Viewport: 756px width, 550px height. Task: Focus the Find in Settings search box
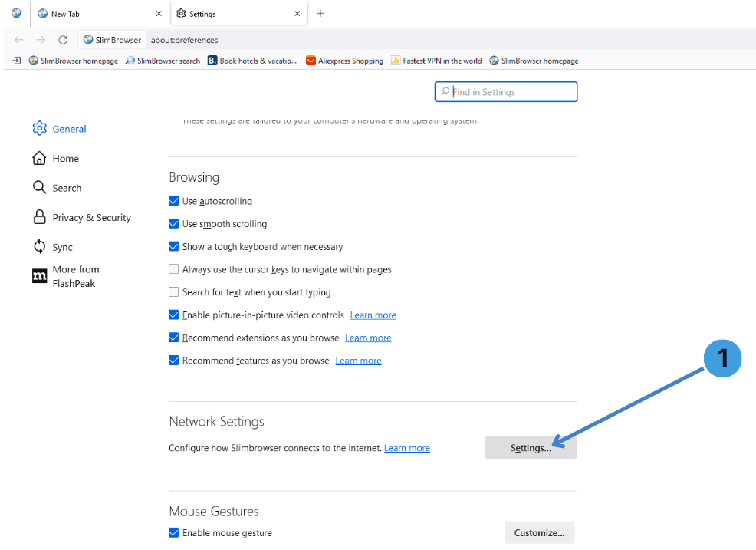coord(506,92)
